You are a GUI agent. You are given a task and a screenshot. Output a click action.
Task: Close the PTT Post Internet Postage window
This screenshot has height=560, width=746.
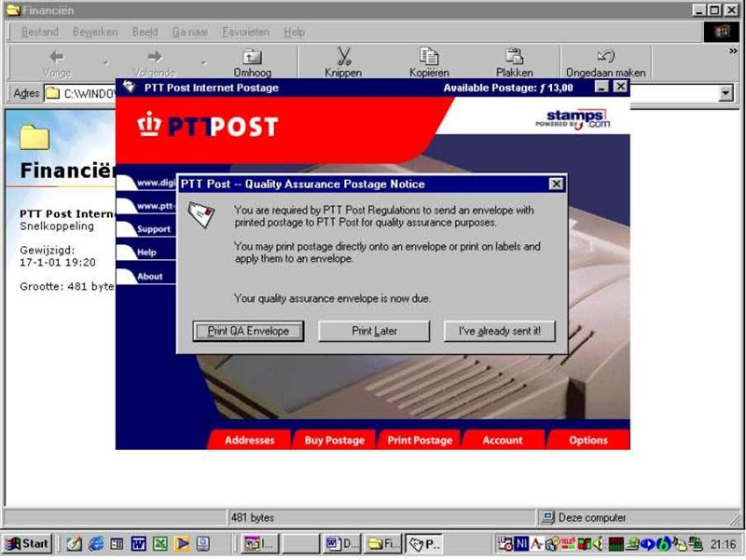pyautogui.click(x=620, y=87)
